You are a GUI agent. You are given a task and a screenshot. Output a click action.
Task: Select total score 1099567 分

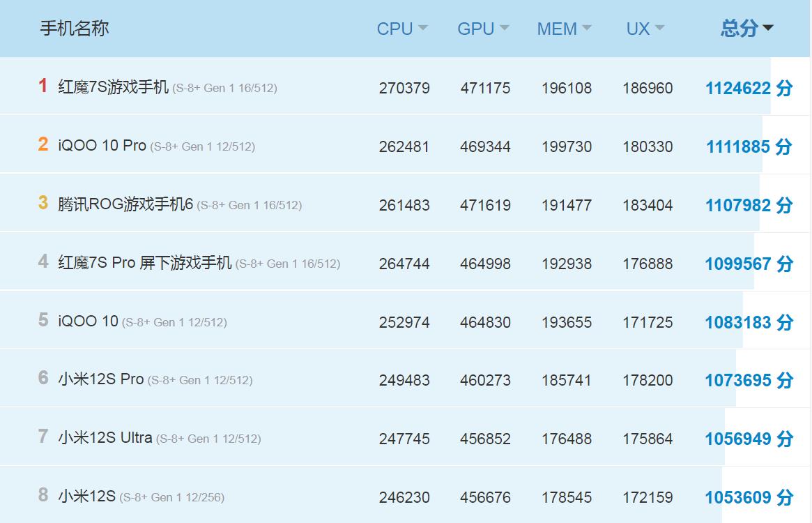pyautogui.click(x=749, y=264)
